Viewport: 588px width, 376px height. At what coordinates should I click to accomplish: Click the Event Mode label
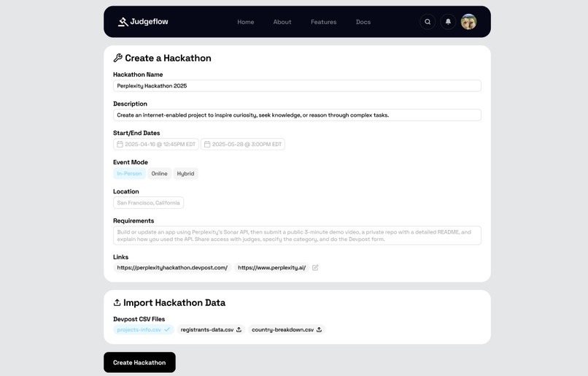point(131,162)
